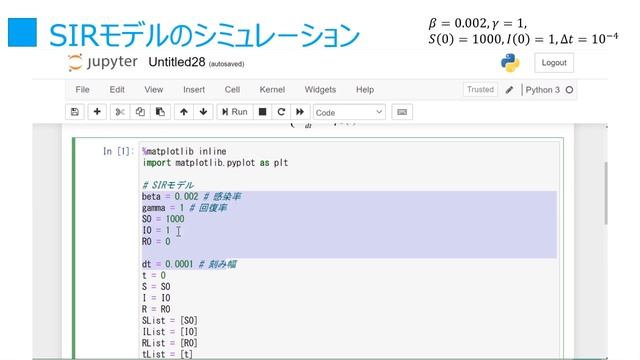
Task: Copy selected cells icon
Action: coord(140,112)
